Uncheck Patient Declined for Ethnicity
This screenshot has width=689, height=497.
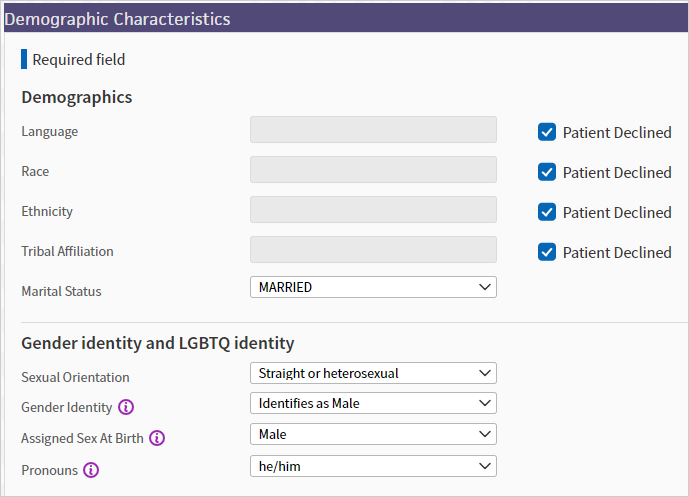tap(547, 212)
